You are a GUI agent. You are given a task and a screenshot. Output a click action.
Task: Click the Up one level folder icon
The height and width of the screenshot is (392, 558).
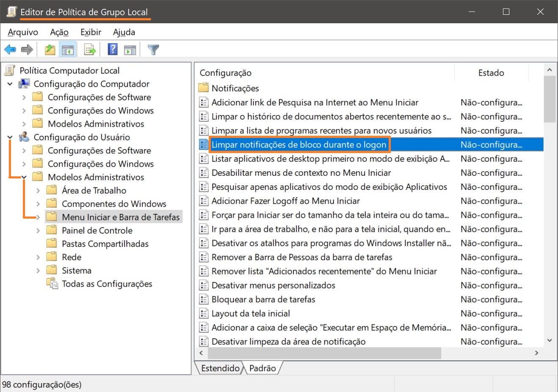(50, 49)
